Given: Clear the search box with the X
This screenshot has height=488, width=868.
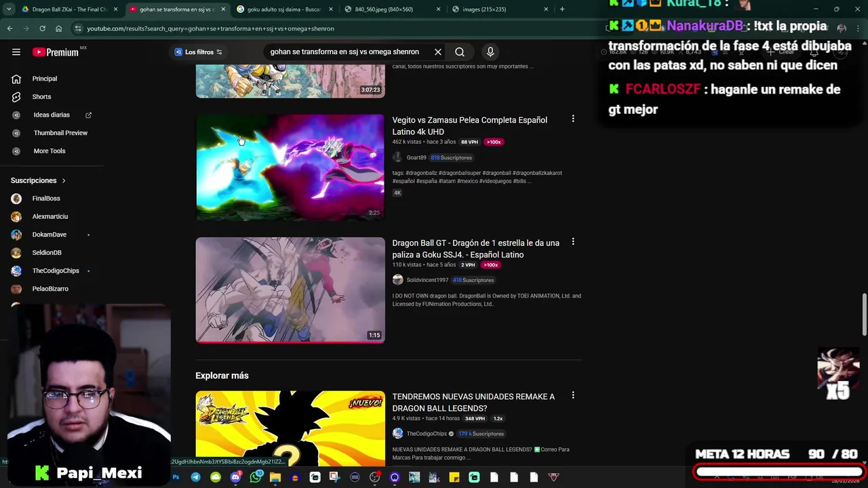Looking at the screenshot, I should pyautogui.click(x=438, y=52).
